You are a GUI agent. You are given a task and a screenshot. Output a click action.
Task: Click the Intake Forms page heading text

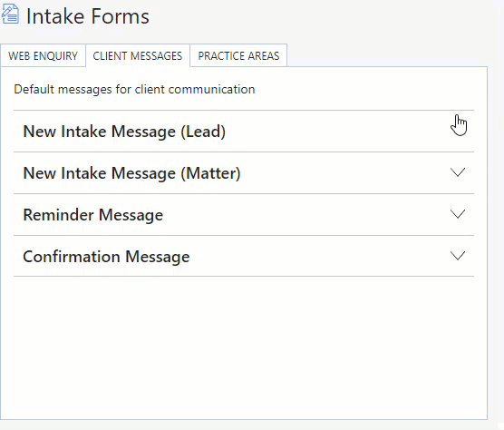[x=88, y=16]
